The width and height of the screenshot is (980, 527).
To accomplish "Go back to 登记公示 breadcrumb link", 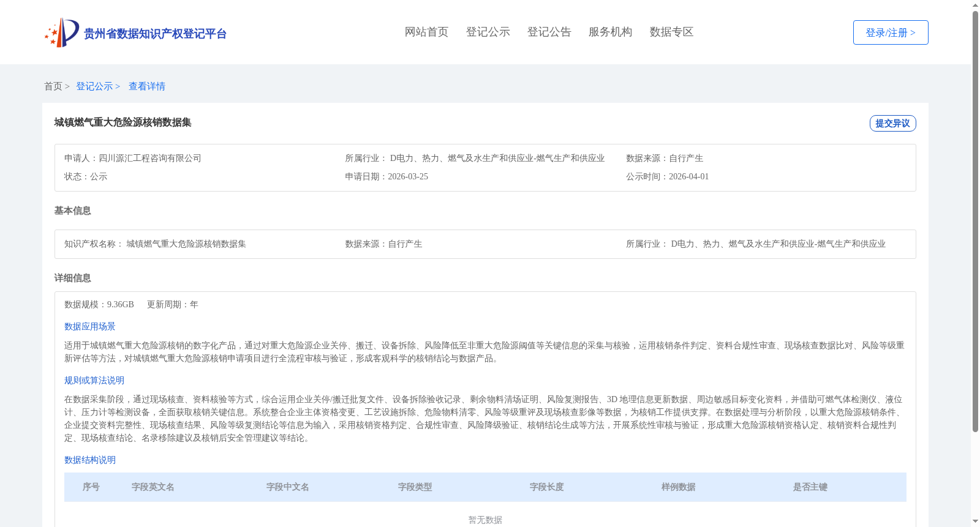I will pyautogui.click(x=94, y=86).
